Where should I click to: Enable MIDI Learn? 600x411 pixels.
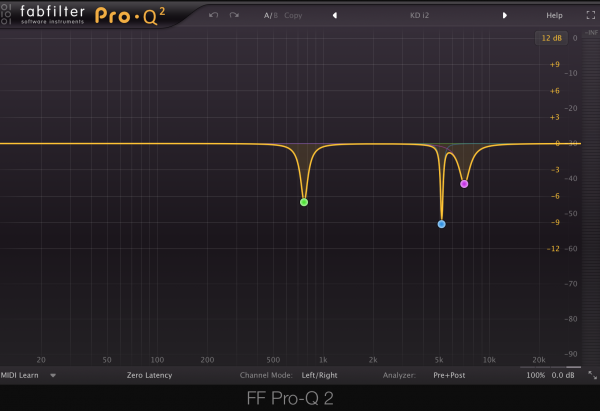pos(20,375)
